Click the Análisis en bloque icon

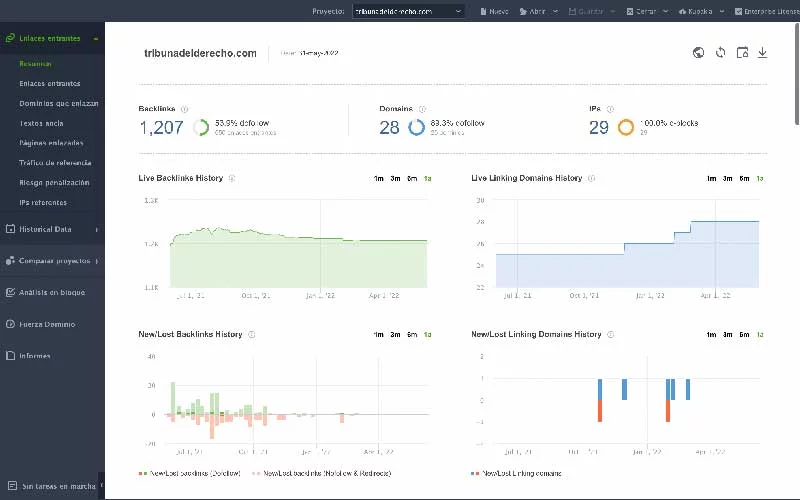point(10,292)
